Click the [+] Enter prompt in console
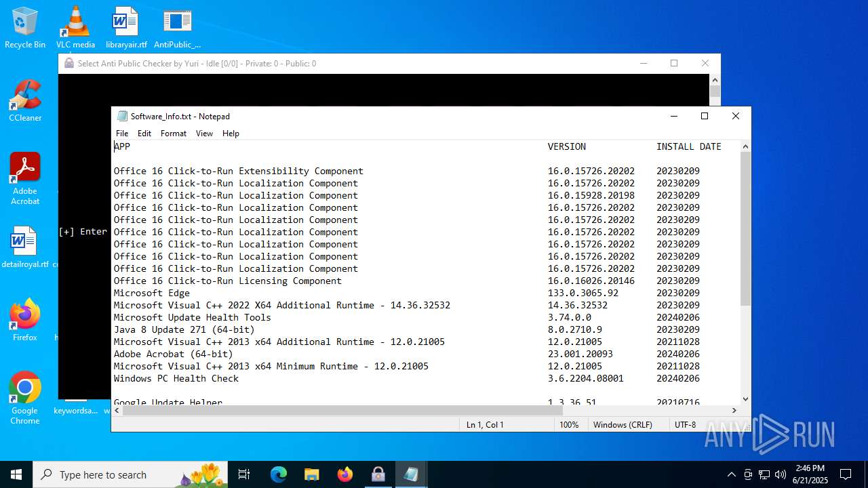The height and width of the screenshot is (488, 868). [x=83, y=232]
